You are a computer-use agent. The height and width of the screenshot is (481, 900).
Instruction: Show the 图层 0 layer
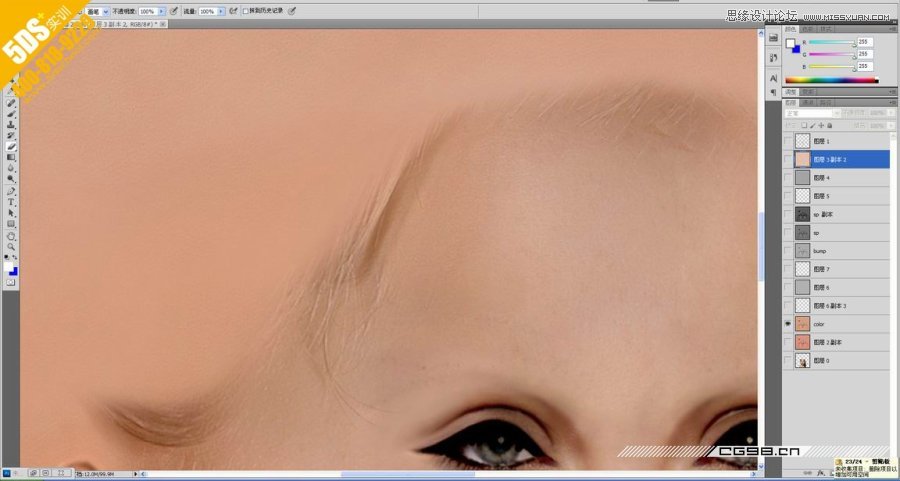click(788, 360)
